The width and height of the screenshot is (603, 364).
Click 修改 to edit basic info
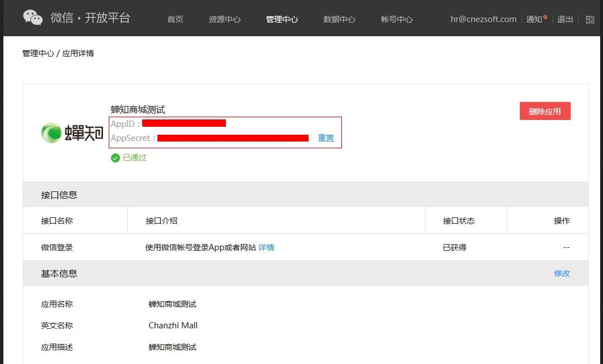pyautogui.click(x=562, y=273)
